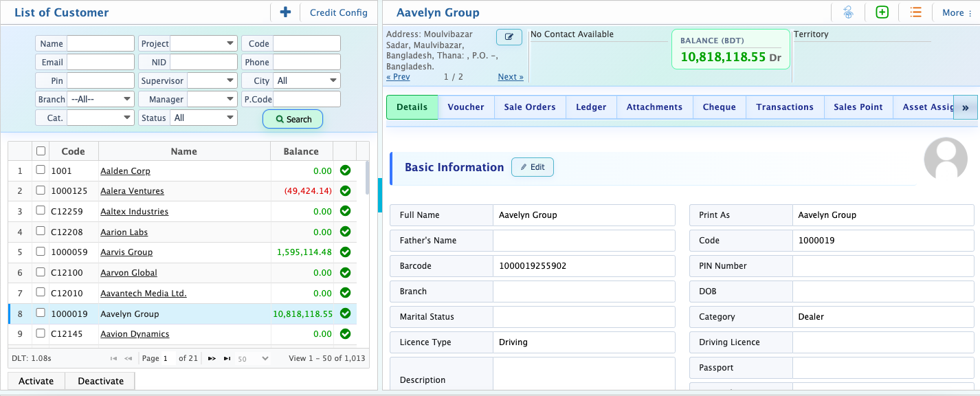Screen dimensions: 980x396
Task: Open the orange list view icon
Action: click(915, 12)
